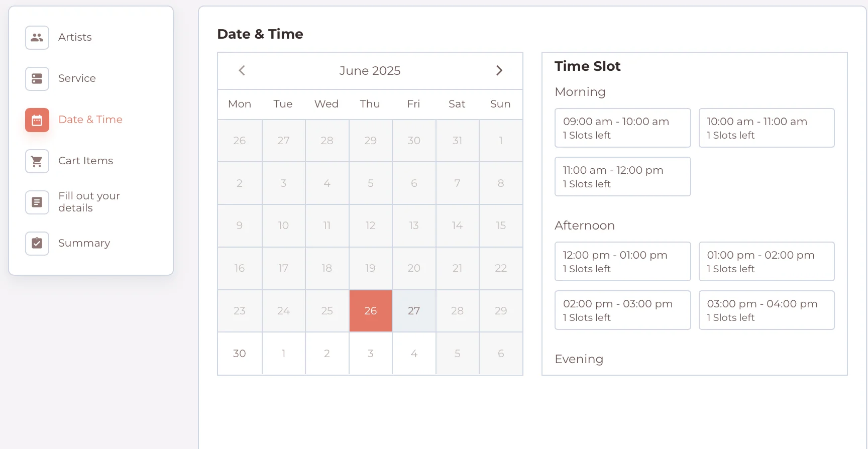Viewport: 868px width, 449px height.
Task: Click the Service step icon
Action: pos(37,79)
